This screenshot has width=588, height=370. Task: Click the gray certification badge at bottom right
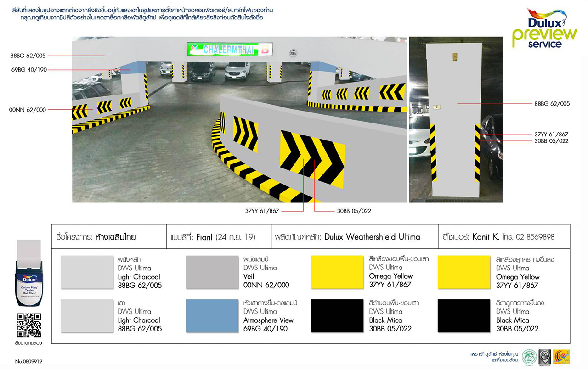pos(544,357)
